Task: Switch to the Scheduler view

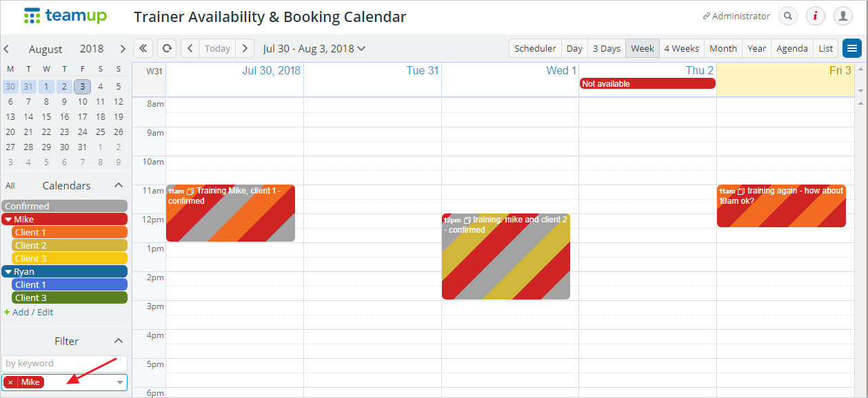Action: click(535, 48)
